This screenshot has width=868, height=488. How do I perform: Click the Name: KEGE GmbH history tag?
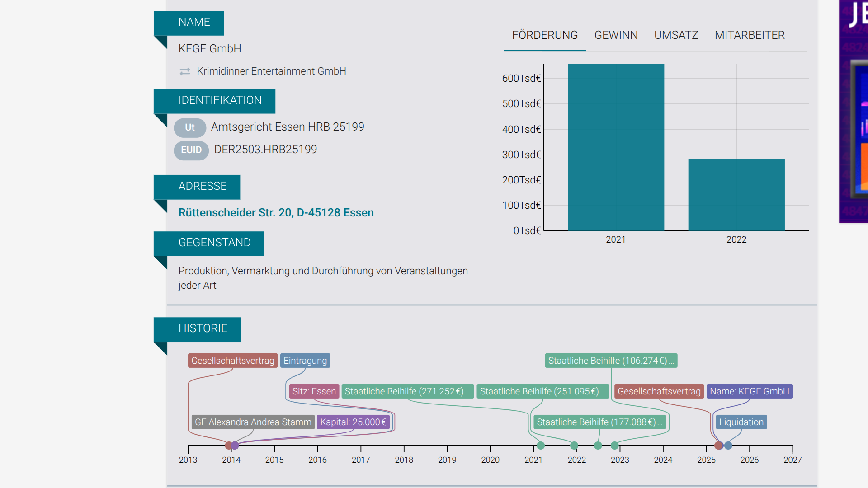(749, 391)
